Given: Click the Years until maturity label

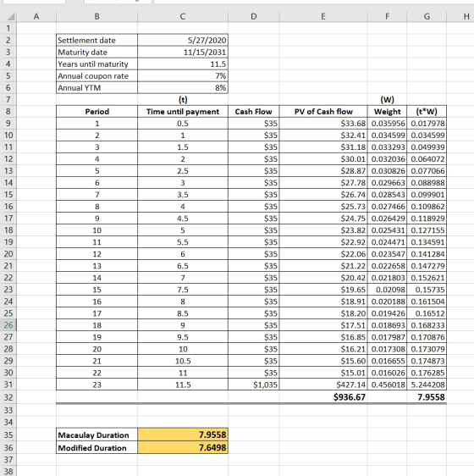Looking at the screenshot, I should tap(96, 64).
